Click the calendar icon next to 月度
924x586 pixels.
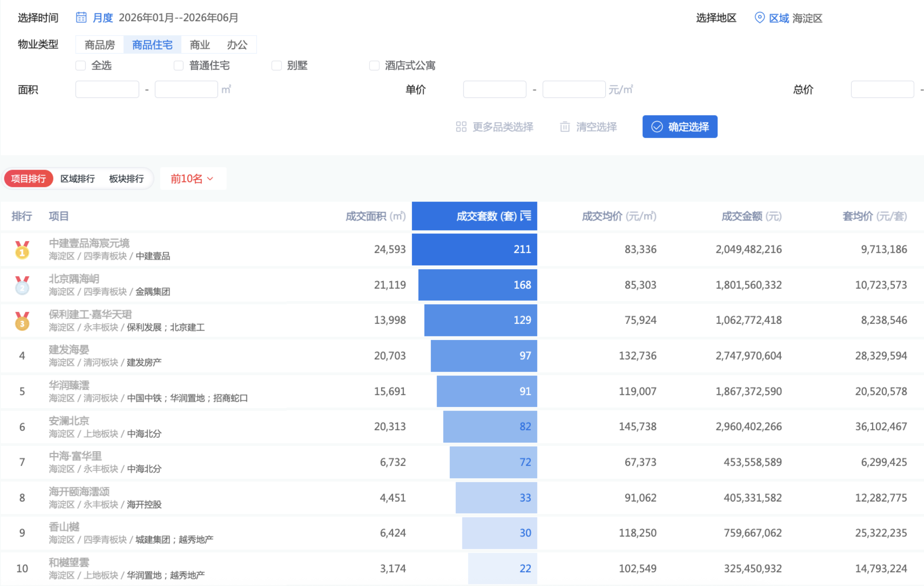coord(81,17)
